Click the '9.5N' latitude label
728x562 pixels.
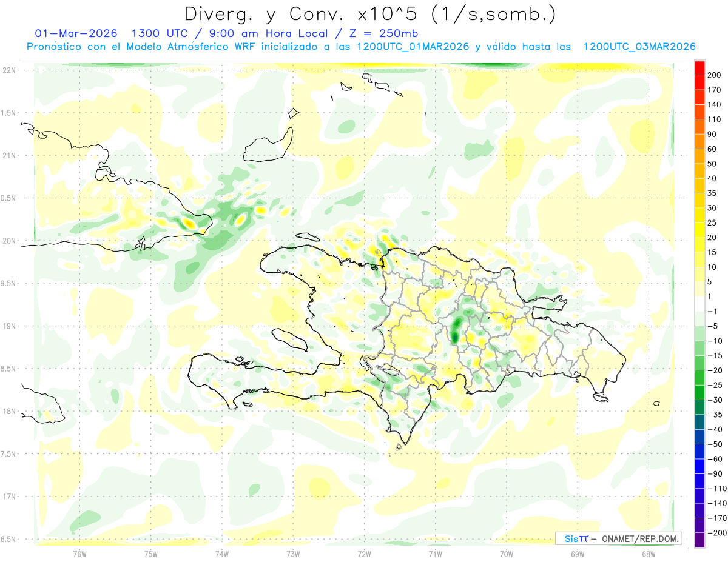(x=8, y=283)
